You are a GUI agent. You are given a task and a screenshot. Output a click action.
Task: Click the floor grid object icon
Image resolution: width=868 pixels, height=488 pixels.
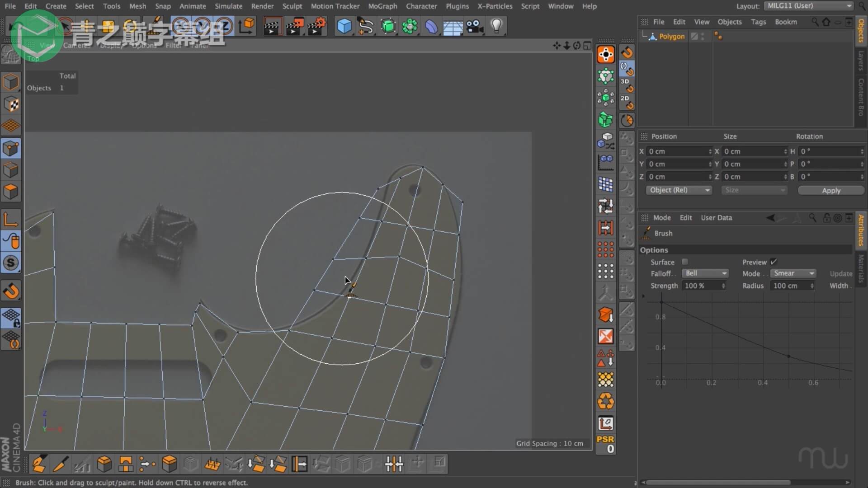pos(453,27)
